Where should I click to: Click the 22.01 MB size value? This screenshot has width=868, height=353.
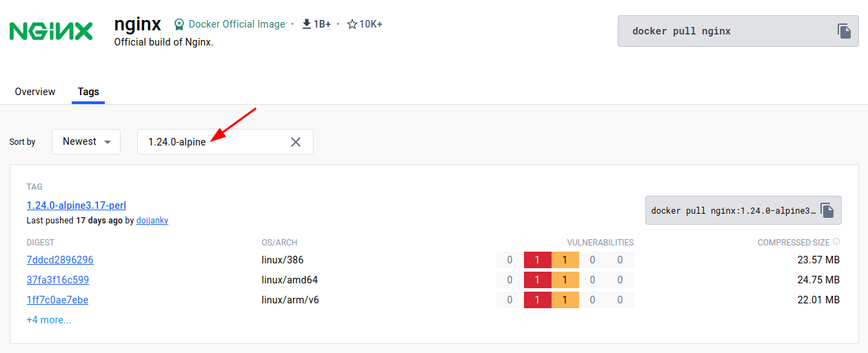tap(818, 300)
